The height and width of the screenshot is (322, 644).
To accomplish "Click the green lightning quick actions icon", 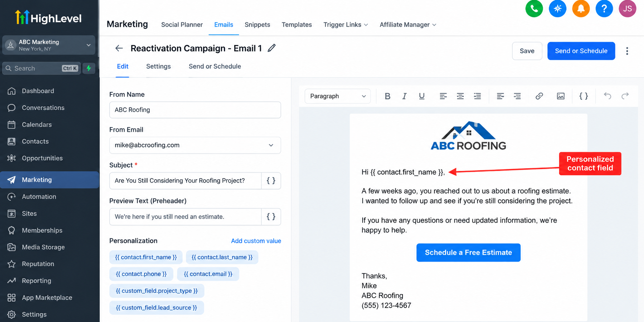I will pos(89,68).
